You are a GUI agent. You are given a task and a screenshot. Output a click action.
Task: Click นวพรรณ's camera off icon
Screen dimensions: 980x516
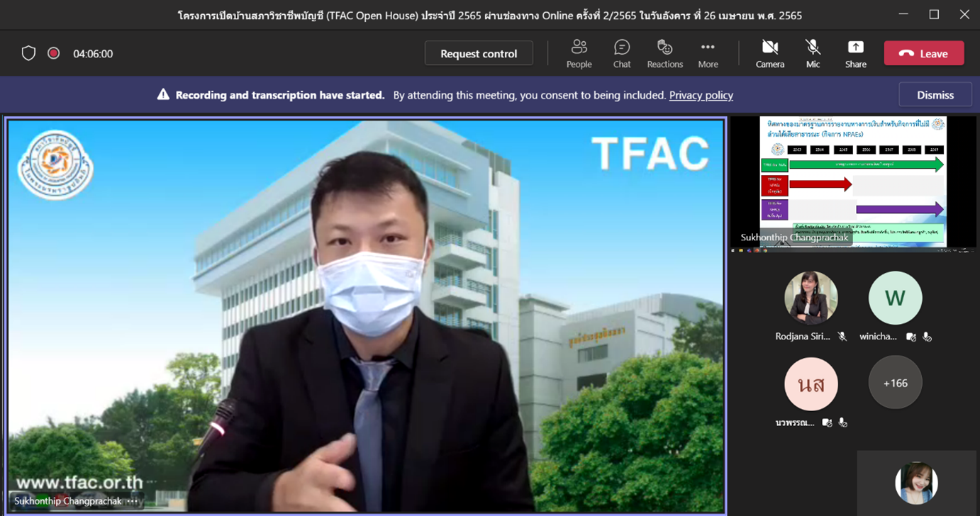coord(827,422)
